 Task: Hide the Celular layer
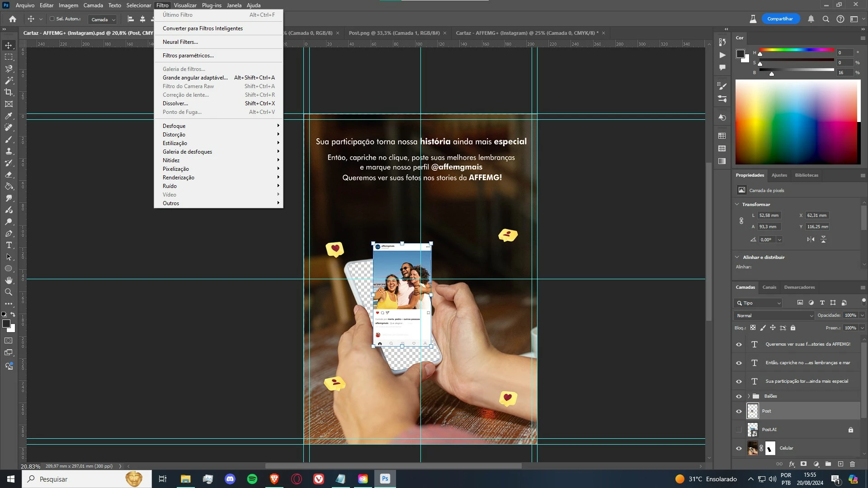point(739,448)
